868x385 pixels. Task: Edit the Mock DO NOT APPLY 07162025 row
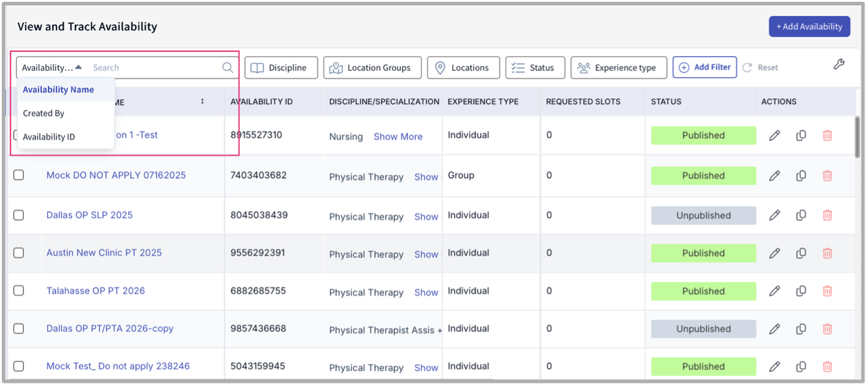click(x=774, y=176)
